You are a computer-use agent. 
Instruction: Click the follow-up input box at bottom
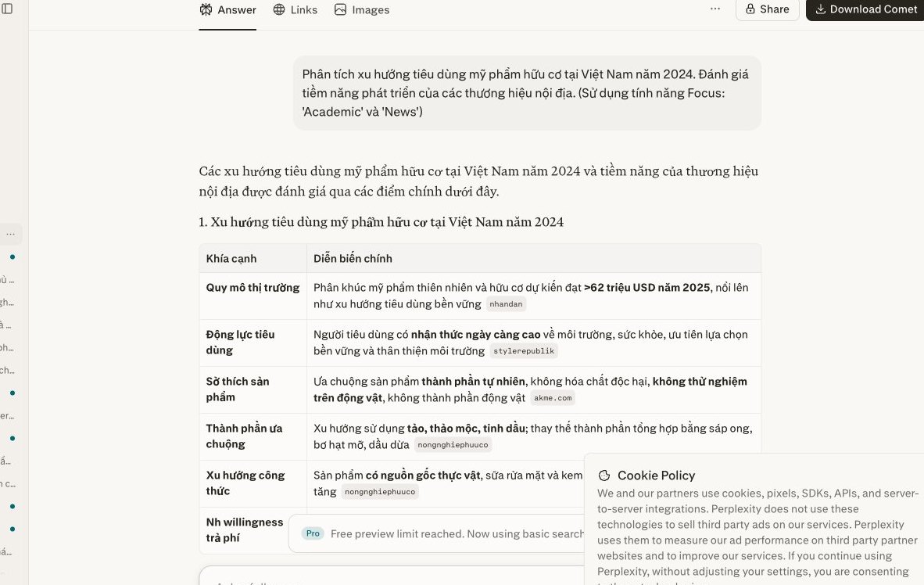point(392,576)
